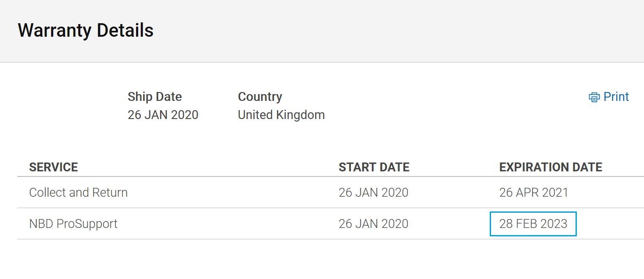Click the SERVICE column header
Image resolution: width=644 pixels, height=279 pixels.
pos(54,167)
